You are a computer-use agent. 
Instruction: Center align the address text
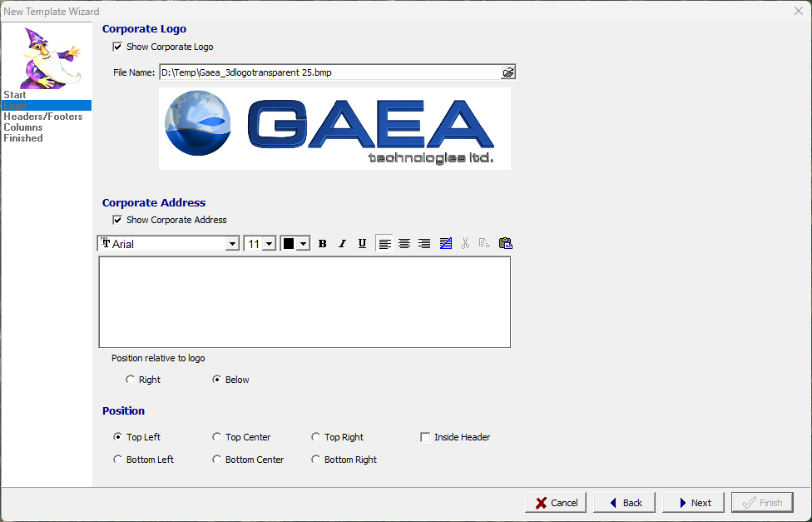click(x=404, y=244)
